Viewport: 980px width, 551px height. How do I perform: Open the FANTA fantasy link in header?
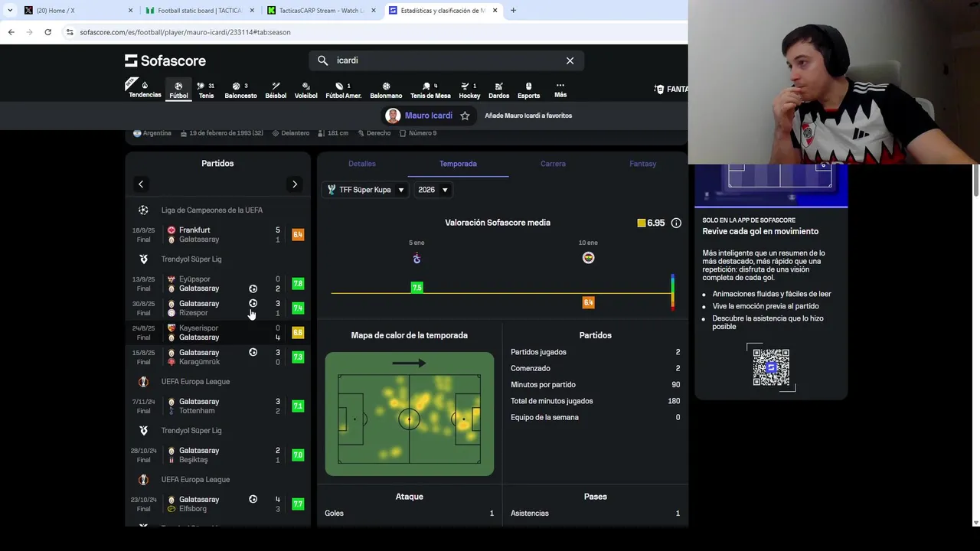[x=671, y=90]
